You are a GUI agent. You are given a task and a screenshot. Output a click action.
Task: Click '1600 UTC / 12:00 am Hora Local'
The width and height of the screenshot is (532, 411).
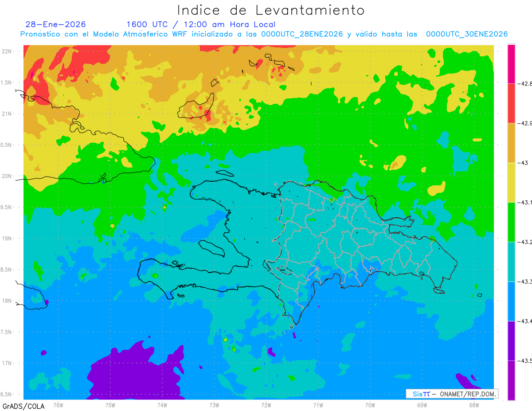tap(201, 25)
